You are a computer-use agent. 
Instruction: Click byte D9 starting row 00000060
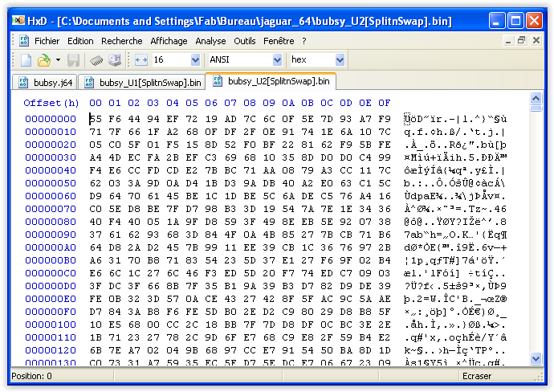pos(96,196)
